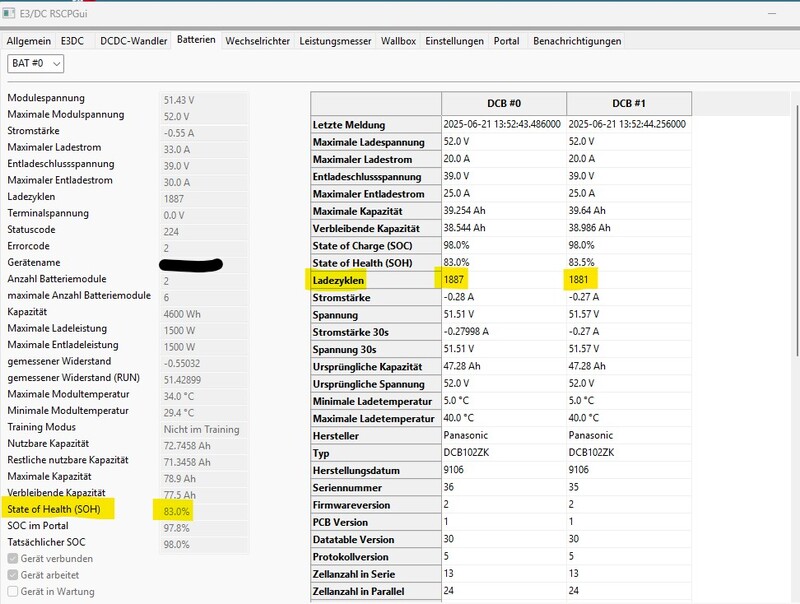Open the Benachrichtigungen tab
800x604 pixels.
pyautogui.click(x=577, y=41)
